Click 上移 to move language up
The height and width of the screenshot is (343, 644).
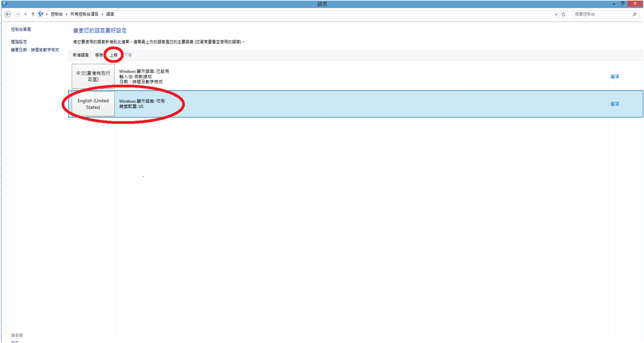(x=113, y=55)
